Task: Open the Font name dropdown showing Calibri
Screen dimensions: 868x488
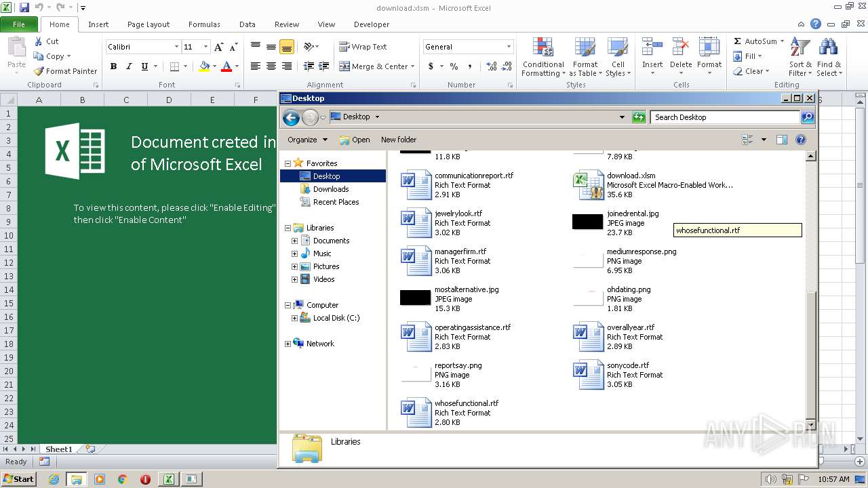Action: (176, 47)
